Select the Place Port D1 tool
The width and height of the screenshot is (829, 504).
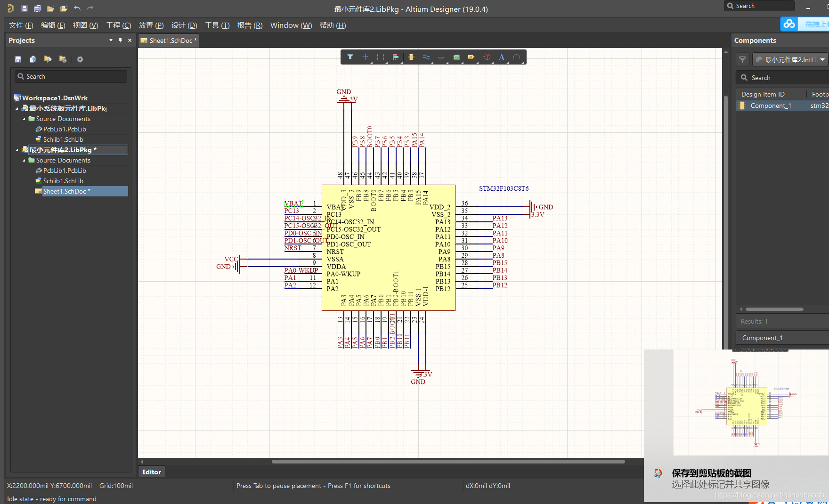(x=471, y=57)
